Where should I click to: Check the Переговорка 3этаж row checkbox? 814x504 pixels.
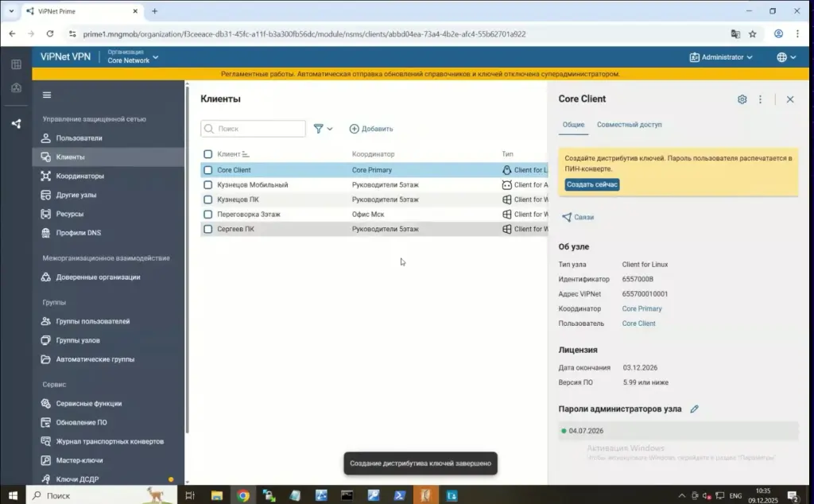[207, 215]
